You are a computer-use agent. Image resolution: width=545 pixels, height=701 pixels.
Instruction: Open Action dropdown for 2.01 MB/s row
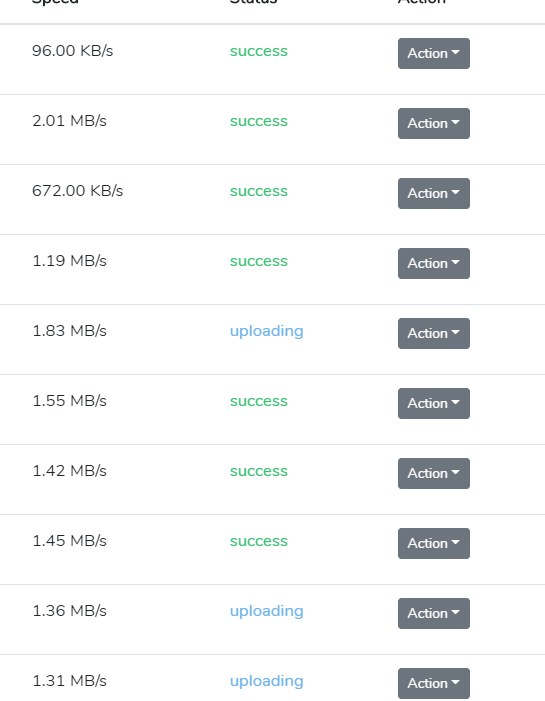(434, 123)
